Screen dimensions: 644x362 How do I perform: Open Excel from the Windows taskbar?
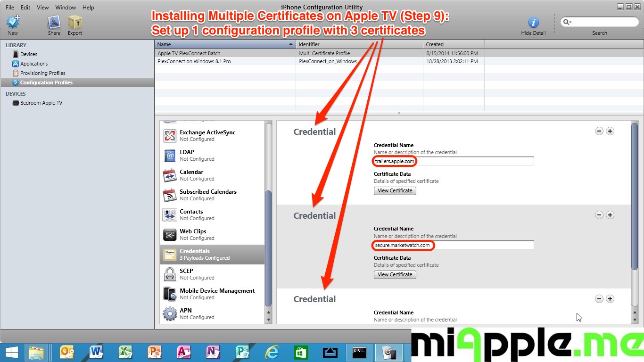pos(125,352)
